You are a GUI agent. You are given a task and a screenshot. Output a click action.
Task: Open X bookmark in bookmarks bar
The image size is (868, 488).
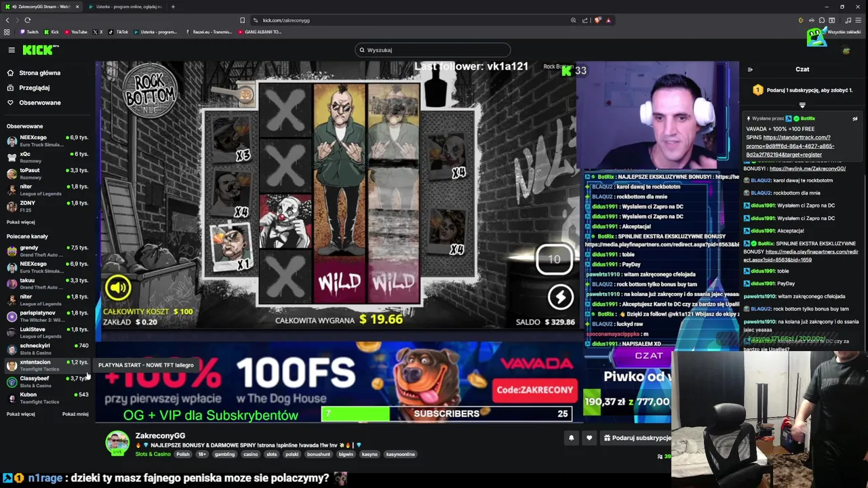click(98, 32)
